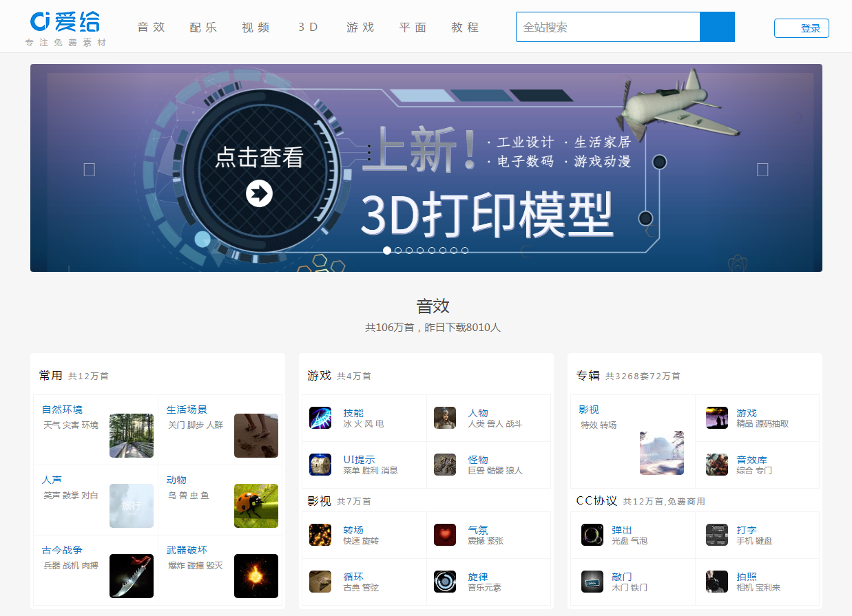Open the 人物 character sounds icon
The height and width of the screenshot is (616, 852).
point(444,418)
